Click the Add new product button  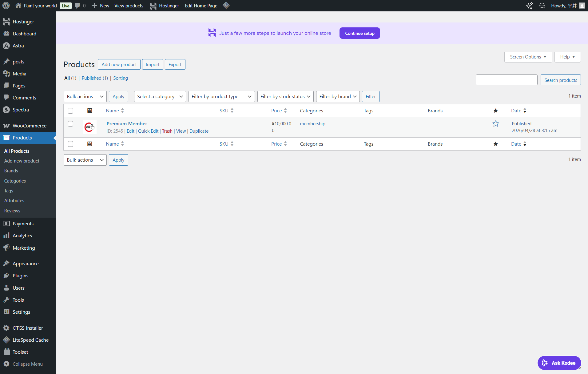tap(119, 64)
